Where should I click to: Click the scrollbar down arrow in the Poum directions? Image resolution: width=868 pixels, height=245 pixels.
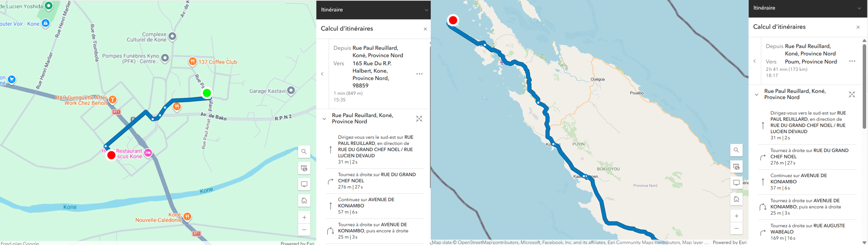864,242
